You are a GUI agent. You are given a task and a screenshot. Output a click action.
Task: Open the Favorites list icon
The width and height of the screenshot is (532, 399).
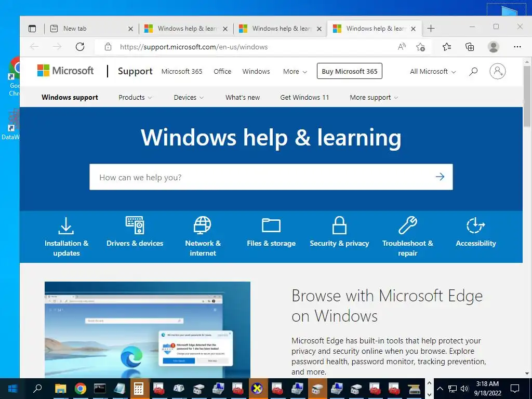[x=447, y=47]
